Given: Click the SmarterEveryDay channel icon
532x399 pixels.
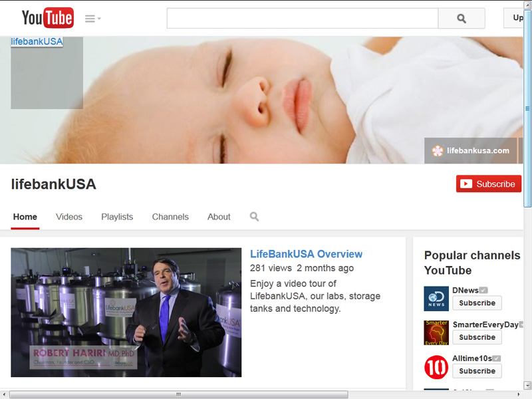Looking at the screenshot, I should pyautogui.click(x=436, y=332).
